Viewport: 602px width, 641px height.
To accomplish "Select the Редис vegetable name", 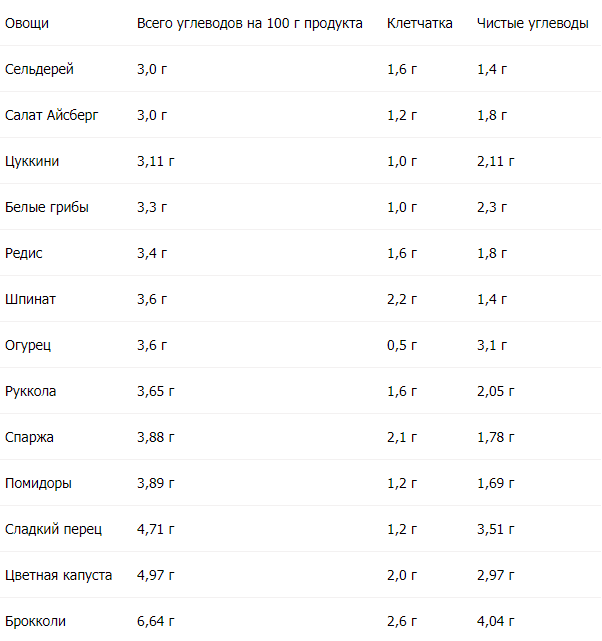I will point(24,253).
